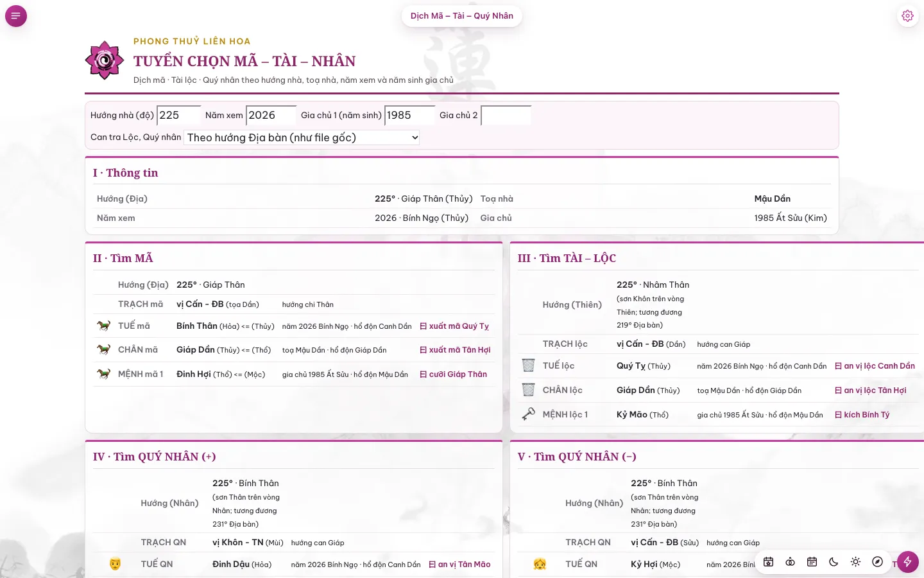
Task: Click the '1985 Ất Sửu (Kim)' value
Action: [x=791, y=218]
